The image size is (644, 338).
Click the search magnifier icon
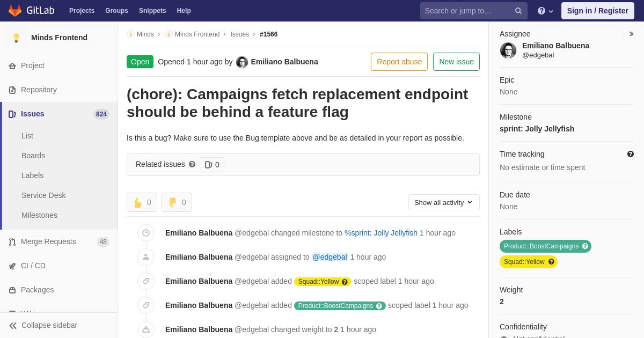point(518,11)
